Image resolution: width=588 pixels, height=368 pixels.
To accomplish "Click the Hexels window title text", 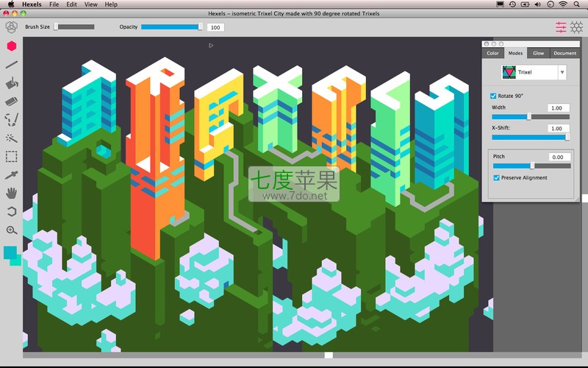I will [x=293, y=13].
